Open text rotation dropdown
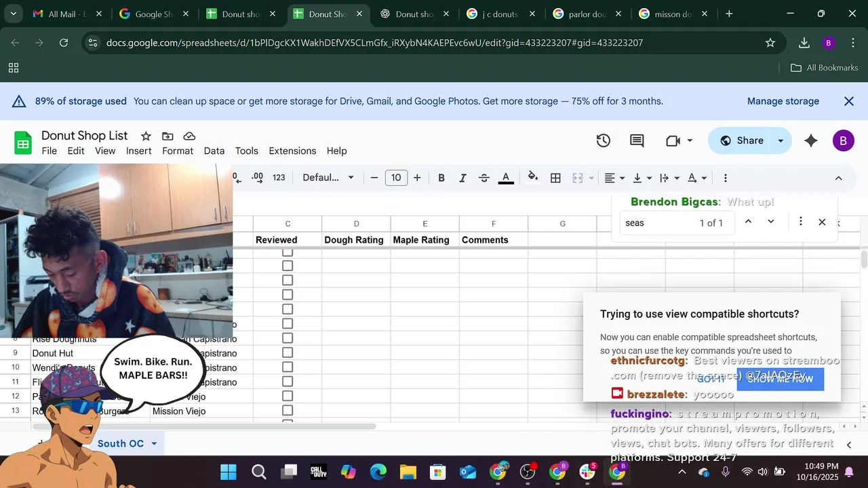Screen dimensions: 868x488 pyautogui.click(x=696, y=178)
